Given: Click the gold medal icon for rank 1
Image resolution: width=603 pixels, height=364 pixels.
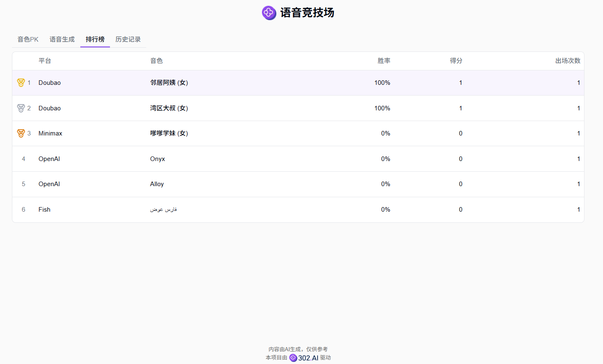Looking at the screenshot, I should click(21, 83).
